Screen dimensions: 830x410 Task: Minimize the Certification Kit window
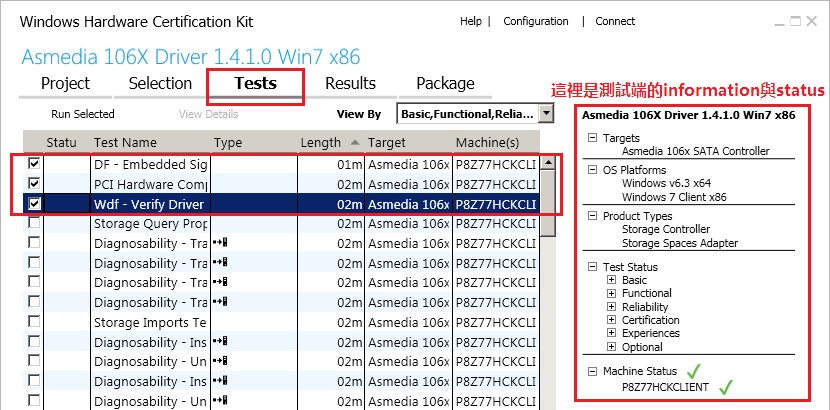(779, 22)
